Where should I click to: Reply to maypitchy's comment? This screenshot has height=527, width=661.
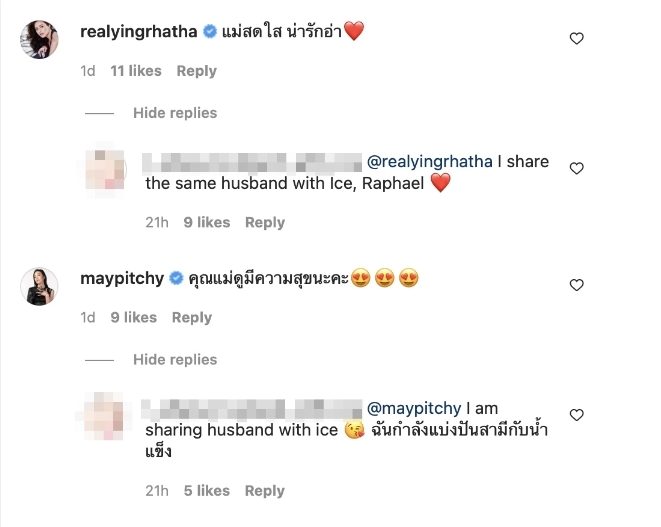coord(192,317)
